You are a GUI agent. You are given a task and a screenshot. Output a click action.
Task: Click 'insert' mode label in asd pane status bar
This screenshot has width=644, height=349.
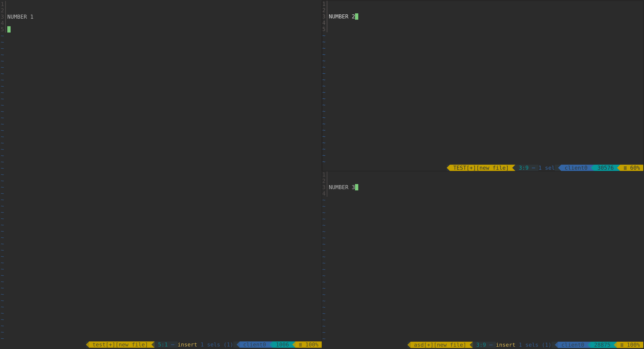click(505, 345)
